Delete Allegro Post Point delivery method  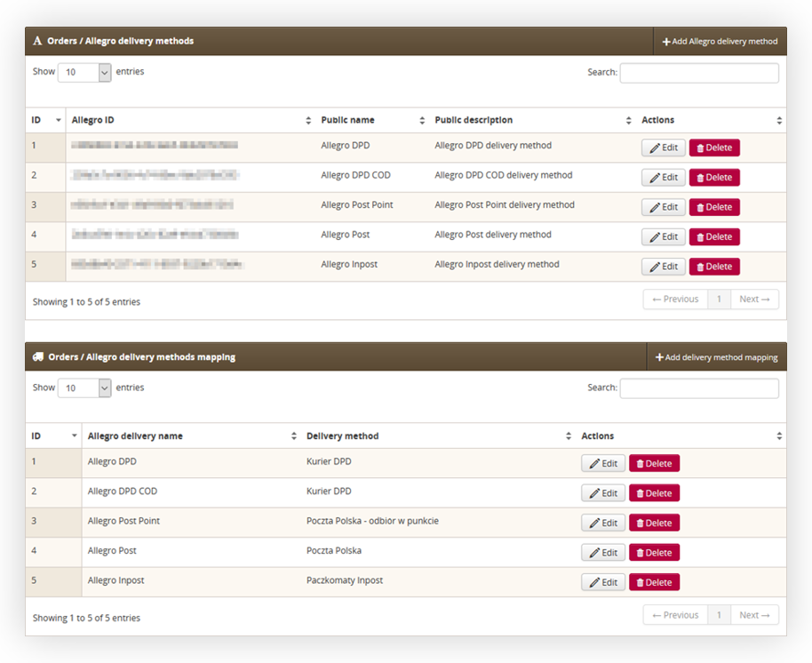[714, 207]
